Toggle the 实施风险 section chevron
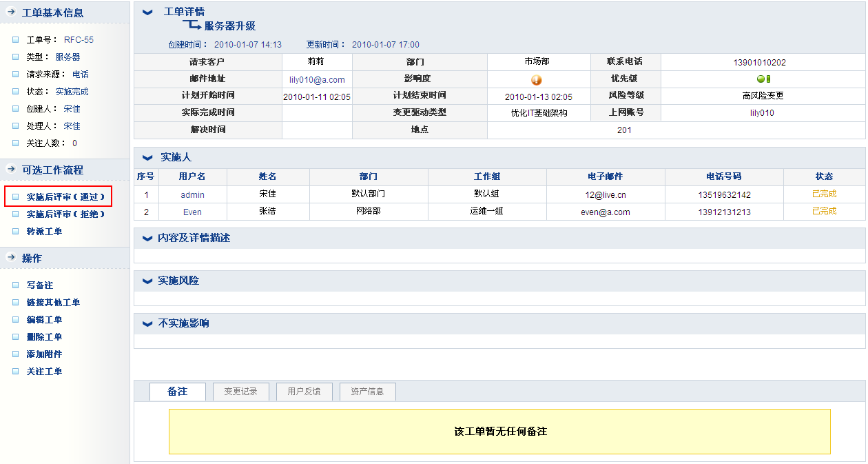868x464 pixels. pos(147,281)
